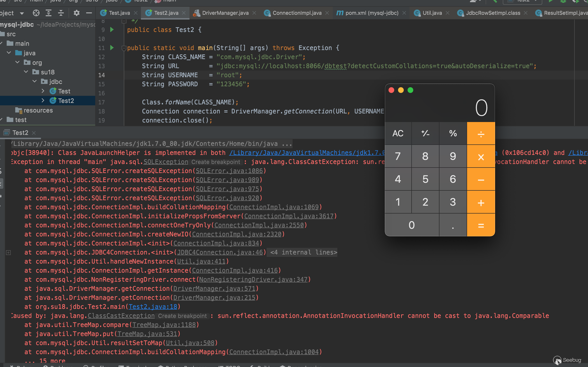Toggle the method fold marker at line 11

[124, 48]
